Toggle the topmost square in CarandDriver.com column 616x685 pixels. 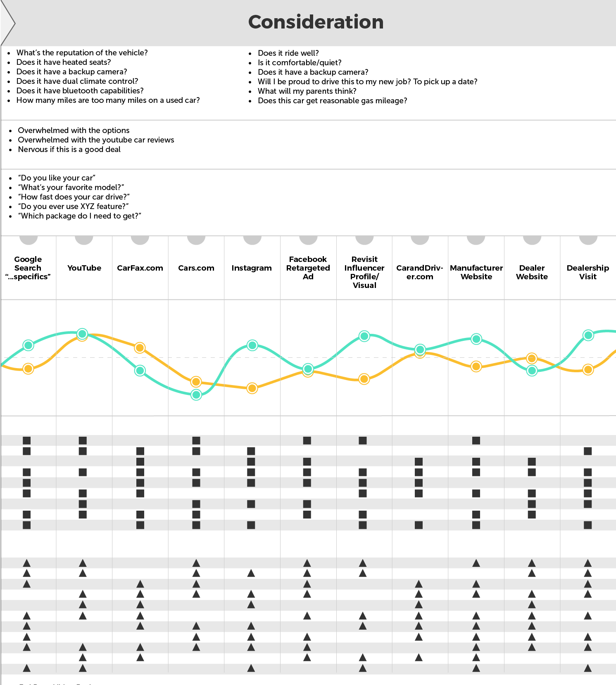[419, 461]
